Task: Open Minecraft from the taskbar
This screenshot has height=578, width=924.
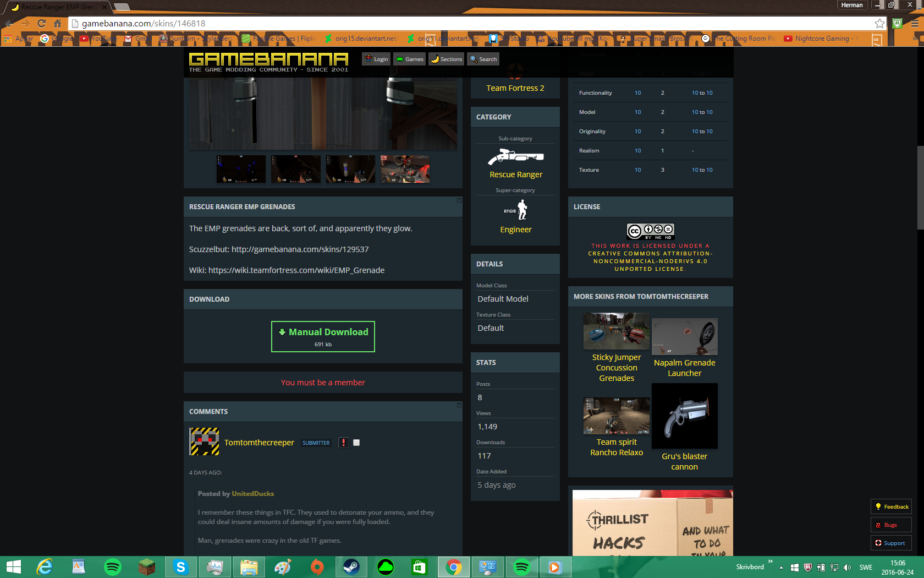Action: point(146,567)
